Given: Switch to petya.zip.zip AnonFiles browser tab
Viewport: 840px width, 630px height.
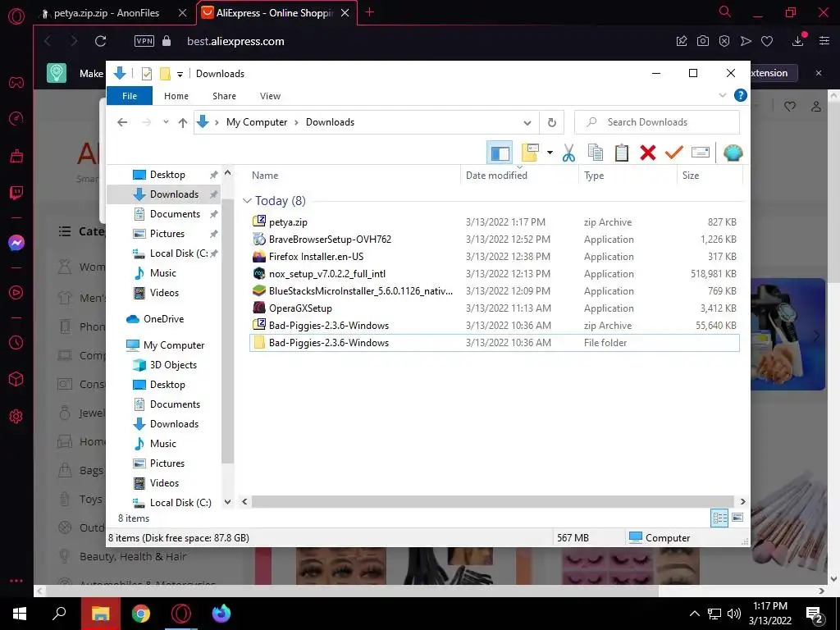Looking at the screenshot, I should click(x=106, y=13).
